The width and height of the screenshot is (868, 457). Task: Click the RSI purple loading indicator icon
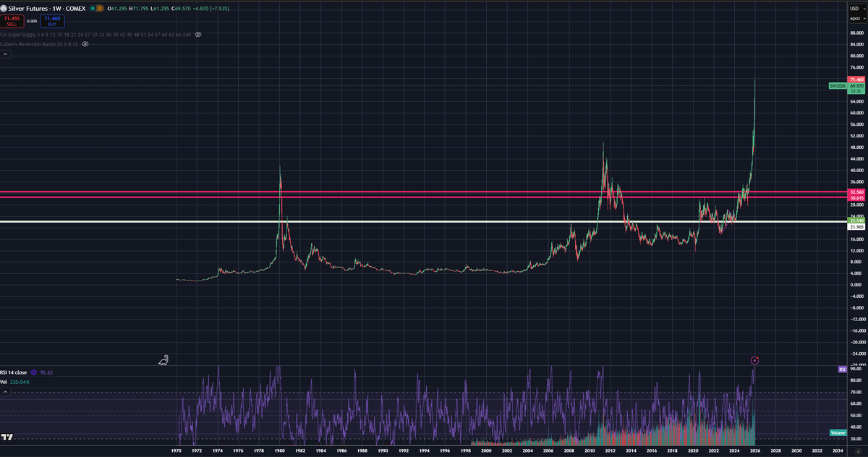pyautogui.click(x=33, y=372)
